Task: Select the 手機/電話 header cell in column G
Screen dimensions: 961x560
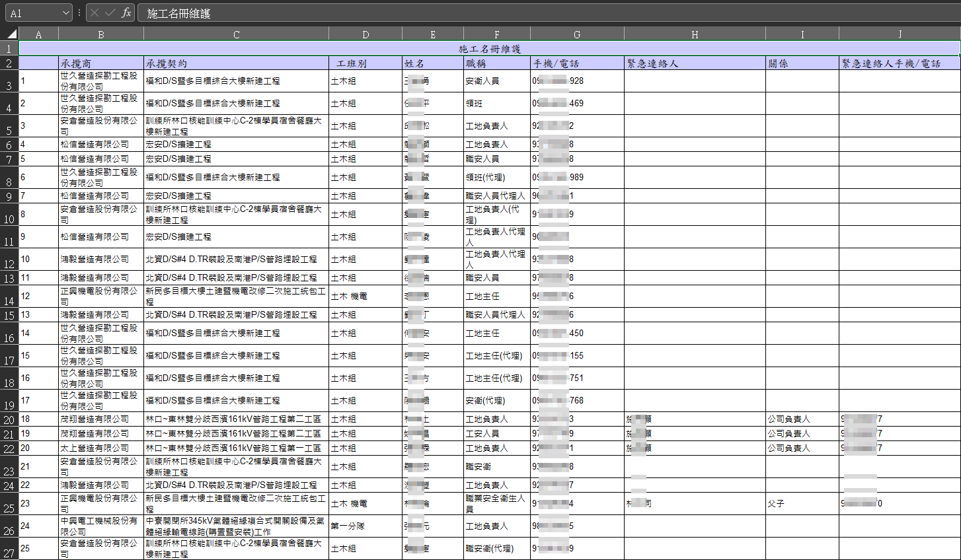Action: tap(577, 63)
